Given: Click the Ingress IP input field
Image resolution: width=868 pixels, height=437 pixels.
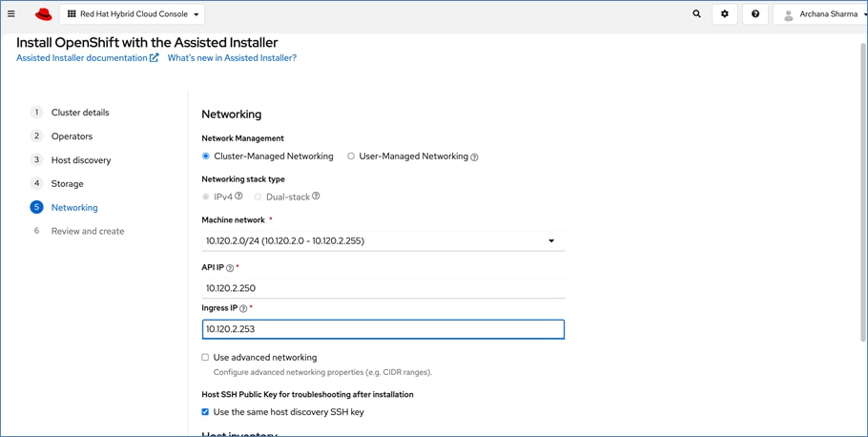Looking at the screenshot, I should 383,329.
